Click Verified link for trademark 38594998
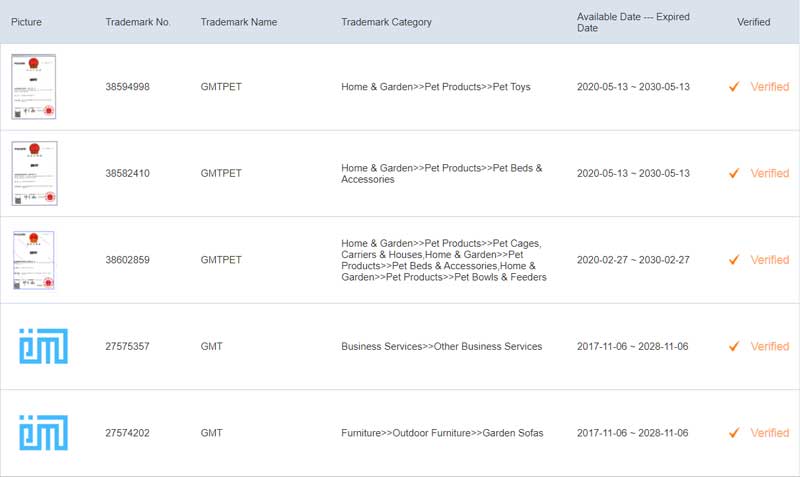 [769, 87]
